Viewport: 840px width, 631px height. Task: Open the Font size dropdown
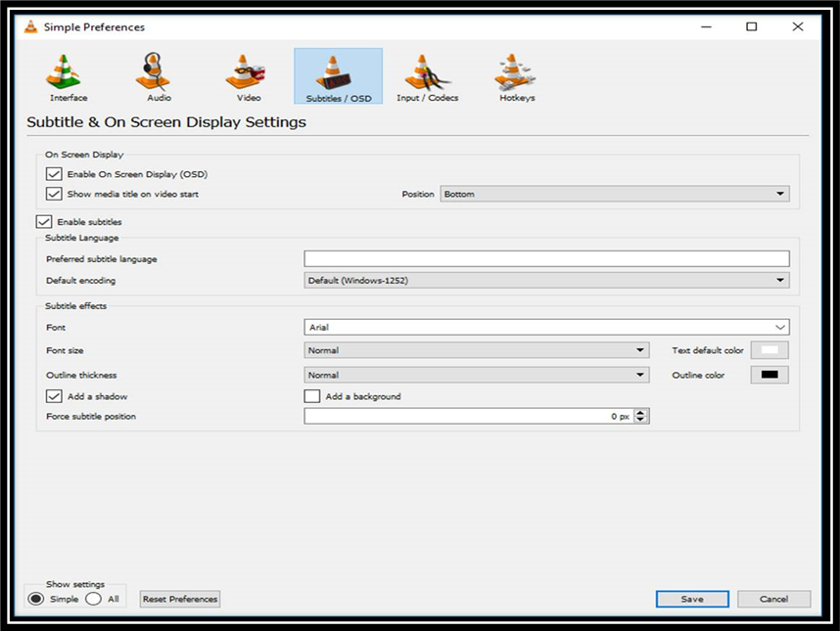(x=641, y=349)
